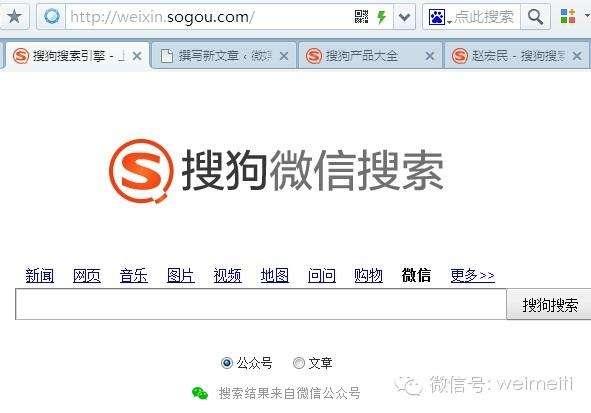Expand the 更多>> link
Screen dimensions: 591x413
[x=473, y=275]
